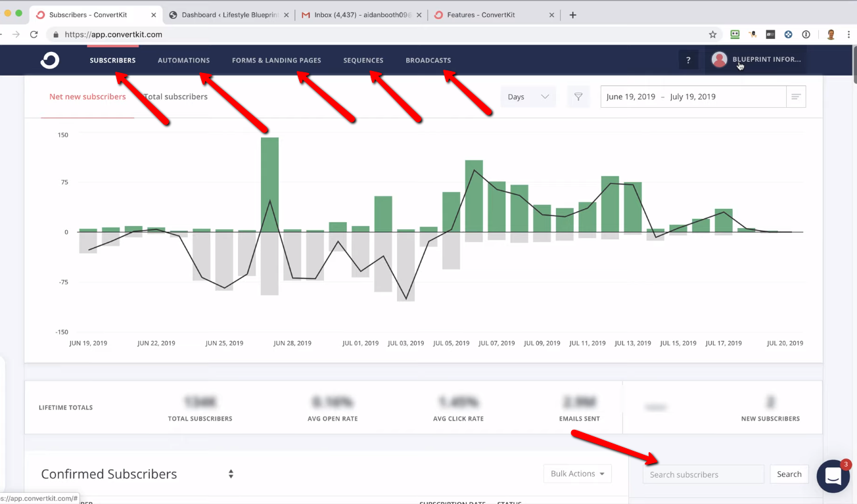
Task: Bookmark page with the star icon
Action: coord(712,34)
